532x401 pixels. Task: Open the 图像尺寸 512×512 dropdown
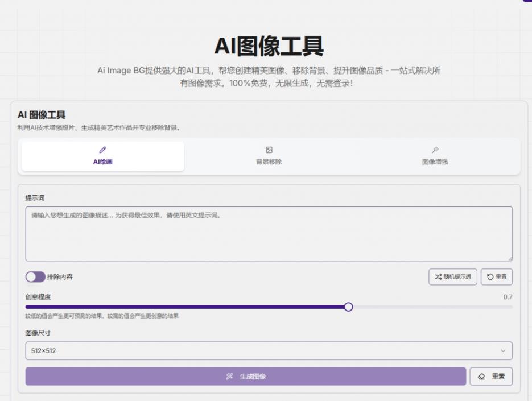[x=269, y=350]
